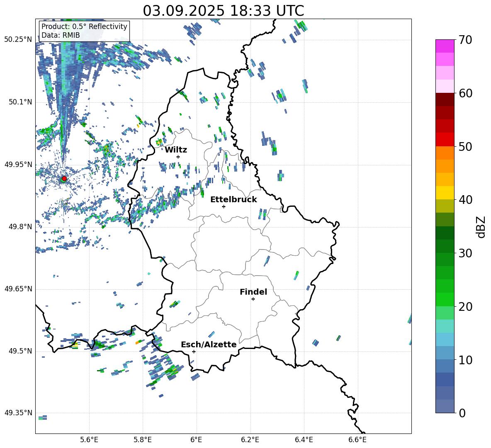Click the Wiltz station cross marker
The image size is (491, 448).
click(178, 157)
